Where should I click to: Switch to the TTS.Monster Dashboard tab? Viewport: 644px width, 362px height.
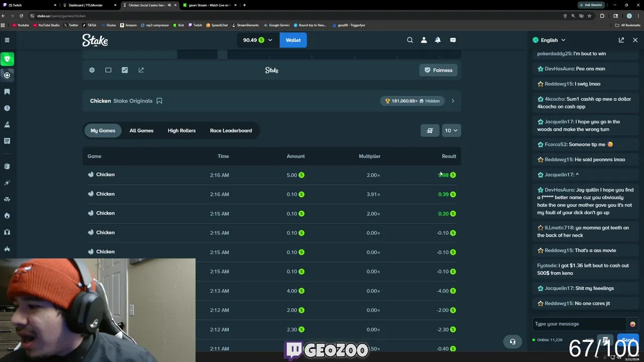pos(90,5)
